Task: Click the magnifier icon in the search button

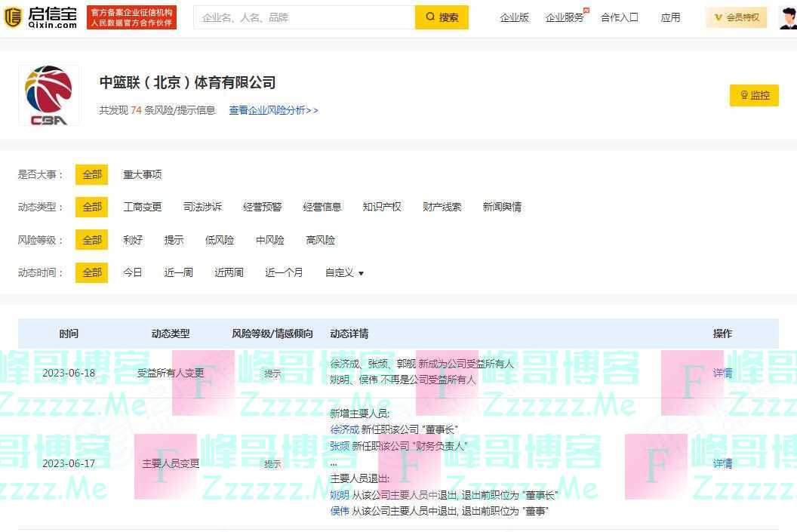Action: pyautogui.click(x=430, y=17)
